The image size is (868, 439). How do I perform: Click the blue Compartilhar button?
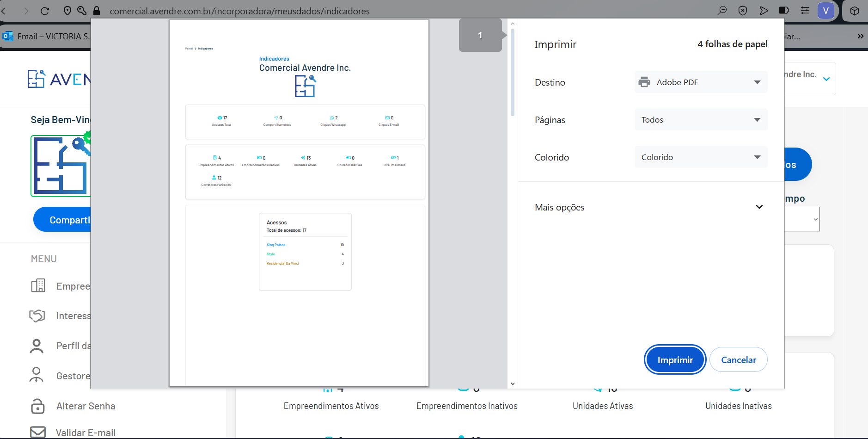click(62, 220)
